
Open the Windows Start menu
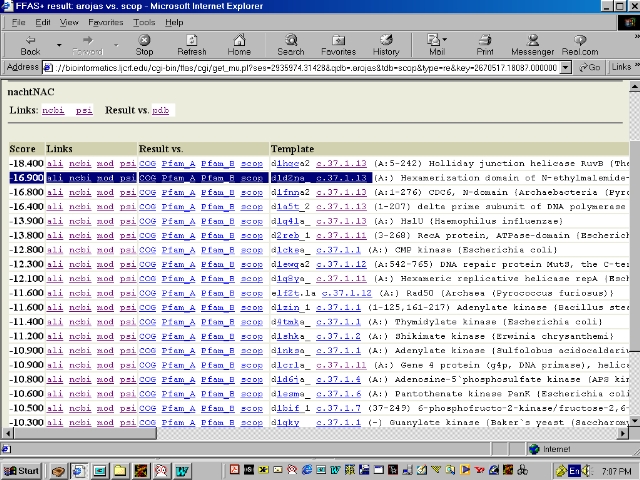(x=22, y=470)
